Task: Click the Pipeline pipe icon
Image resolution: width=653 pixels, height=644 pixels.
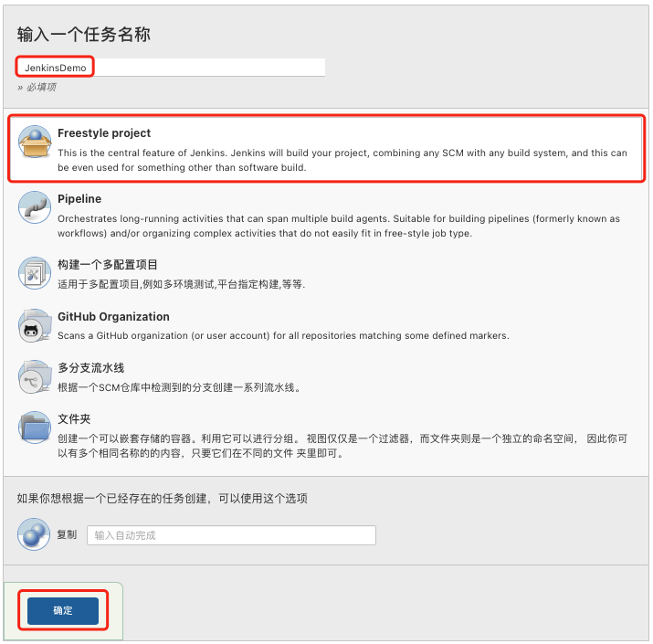Action: 35,207
